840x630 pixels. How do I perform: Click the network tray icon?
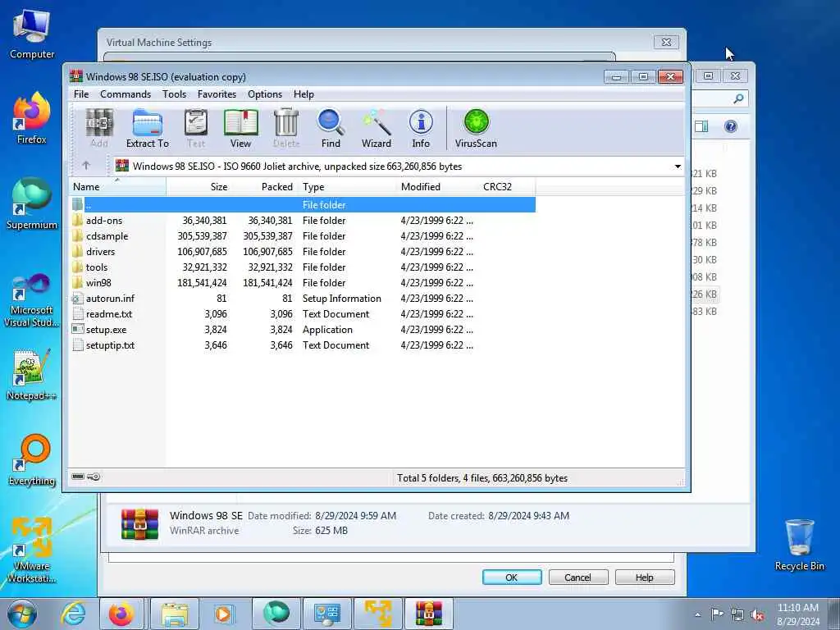click(737, 614)
